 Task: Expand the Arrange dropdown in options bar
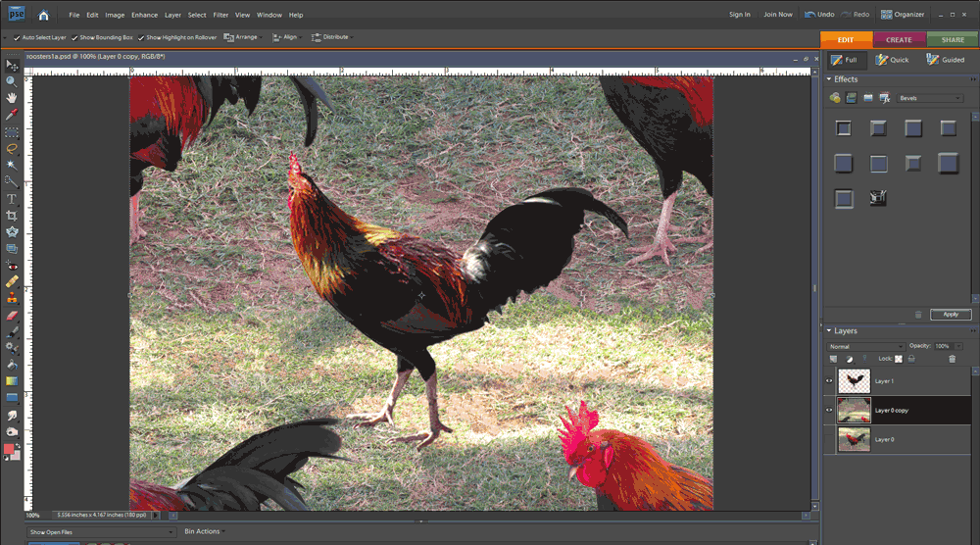[x=241, y=37]
